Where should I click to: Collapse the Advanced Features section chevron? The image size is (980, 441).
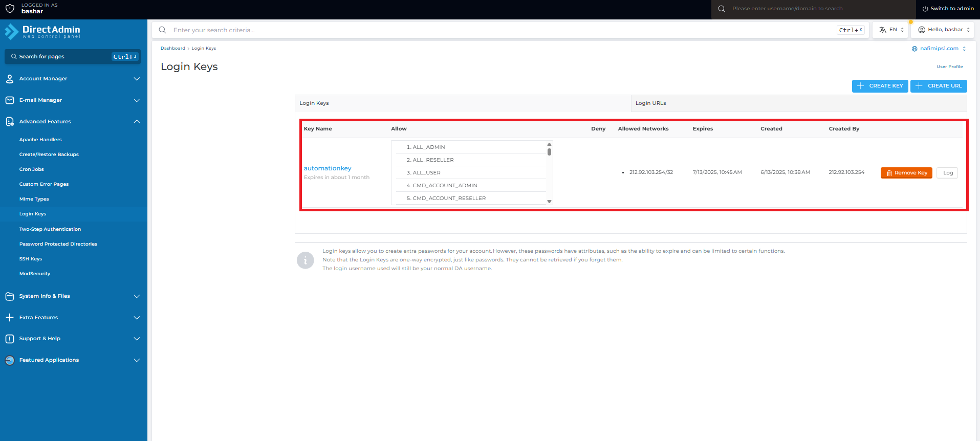coord(137,122)
